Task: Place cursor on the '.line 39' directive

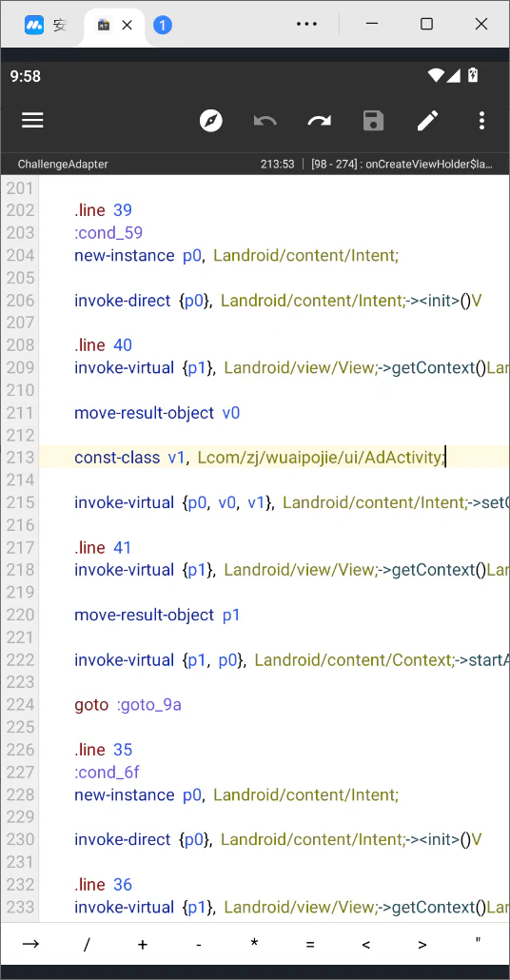Action: point(103,210)
